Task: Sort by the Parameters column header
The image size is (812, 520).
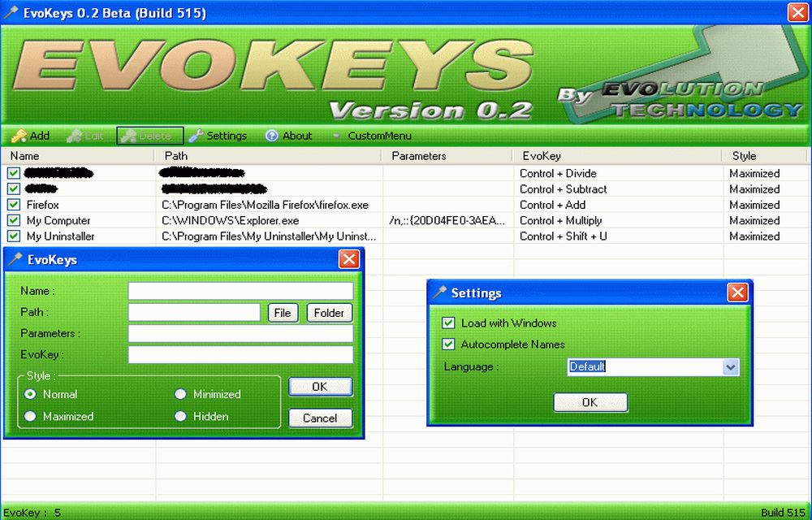Action: [x=447, y=156]
